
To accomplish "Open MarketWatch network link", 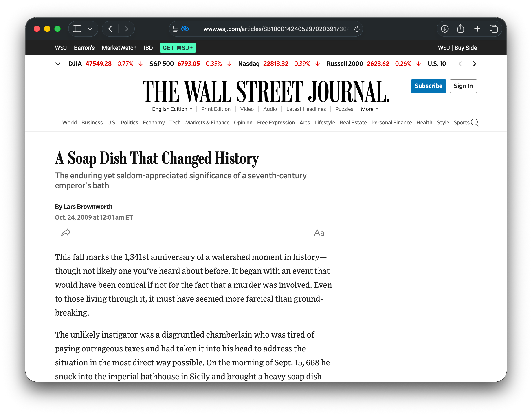I will (x=119, y=48).
